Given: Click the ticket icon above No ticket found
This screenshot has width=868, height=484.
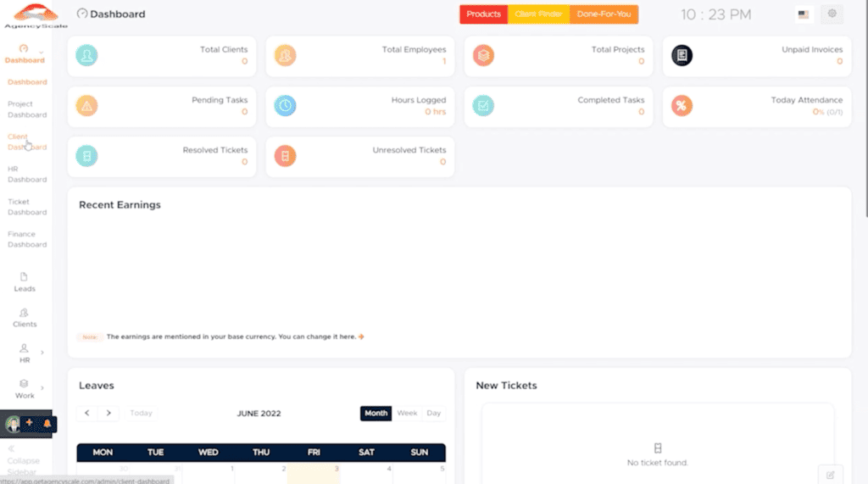Looking at the screenshot, I should (658, 448).
